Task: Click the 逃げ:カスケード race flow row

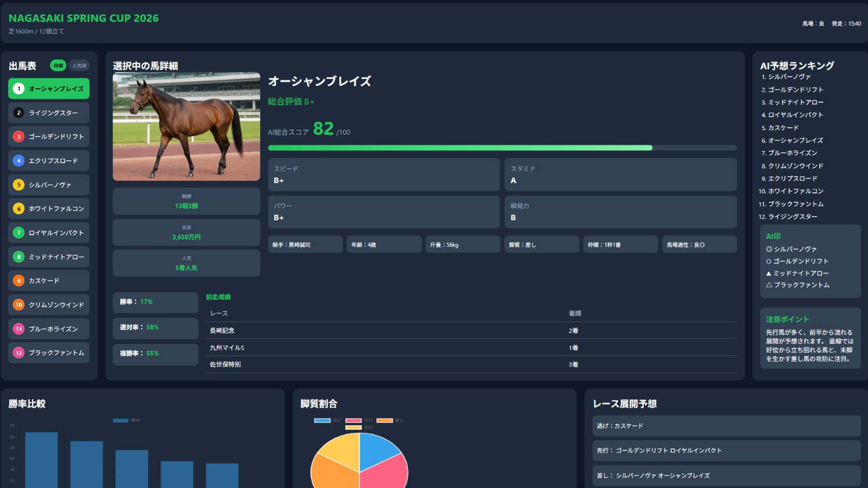Action: click(726, 426)
